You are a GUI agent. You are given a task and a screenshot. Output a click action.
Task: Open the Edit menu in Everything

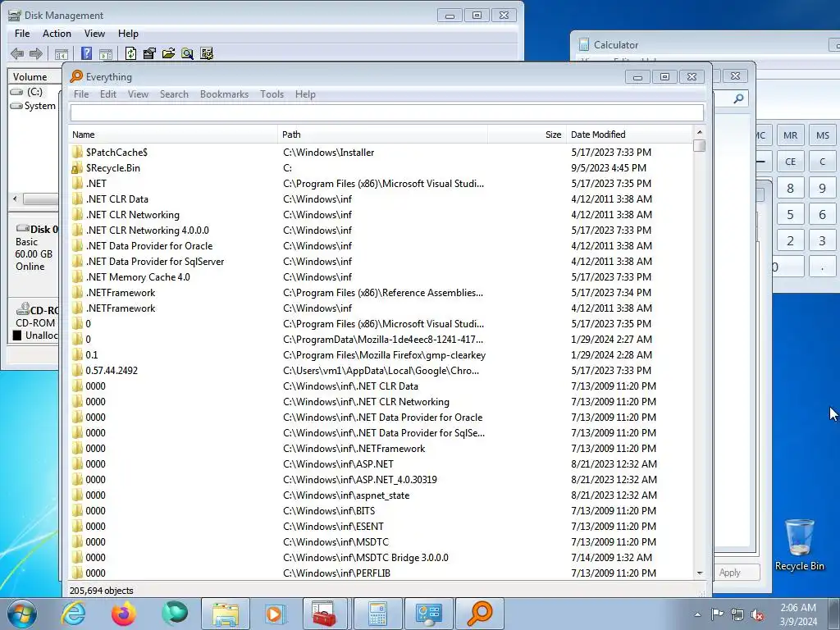(108, 94)
